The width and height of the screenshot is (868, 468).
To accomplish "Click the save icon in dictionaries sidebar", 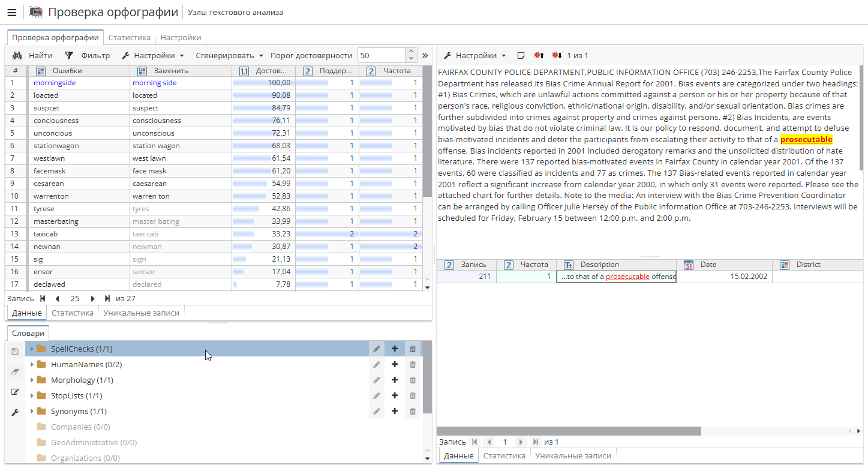I will click(x=16, y=351).
